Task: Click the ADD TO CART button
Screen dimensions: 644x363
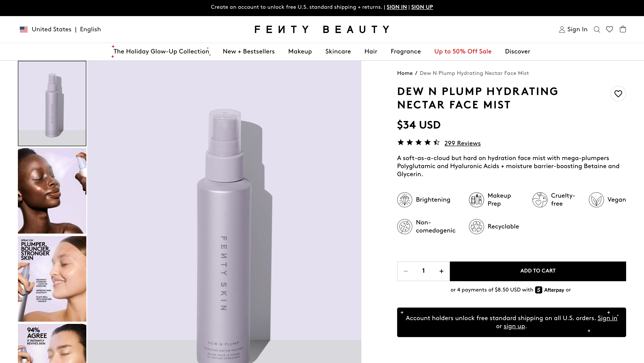Action: (538, 271)
